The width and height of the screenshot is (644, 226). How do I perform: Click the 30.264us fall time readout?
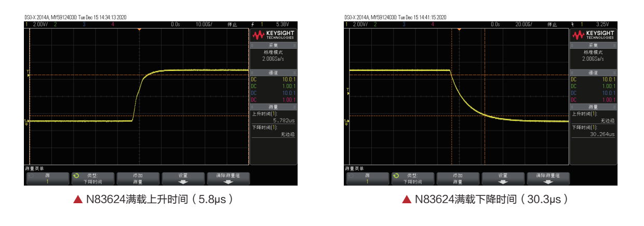[601, 134]
